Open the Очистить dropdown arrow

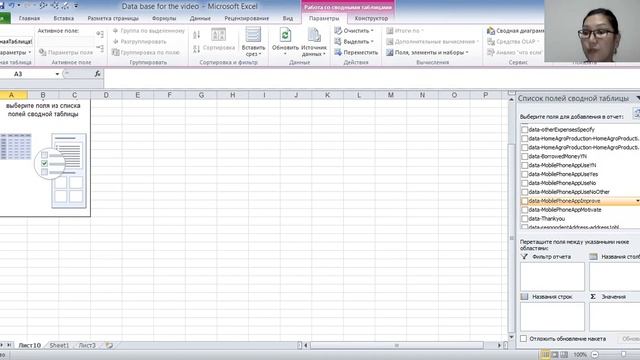372,31
